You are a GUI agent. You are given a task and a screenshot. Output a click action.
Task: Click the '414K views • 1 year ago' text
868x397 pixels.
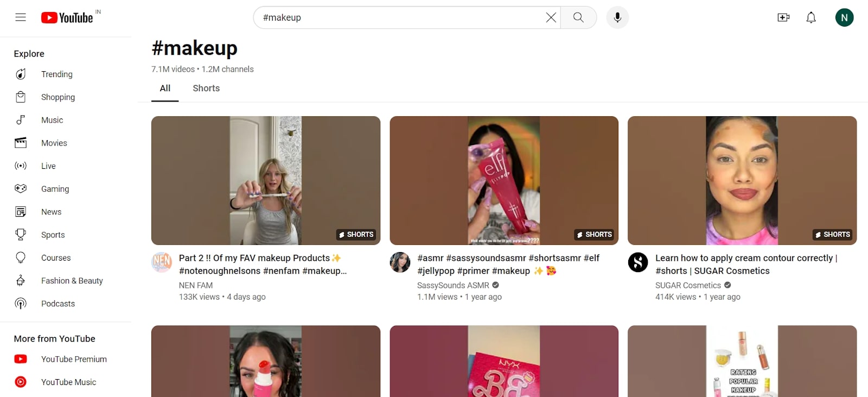[698, 297]
